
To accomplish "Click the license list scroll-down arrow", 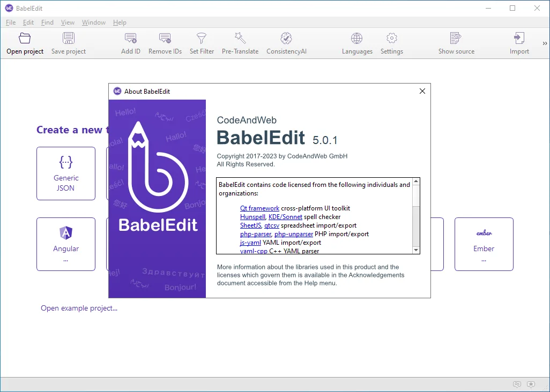I will point(416,250).
